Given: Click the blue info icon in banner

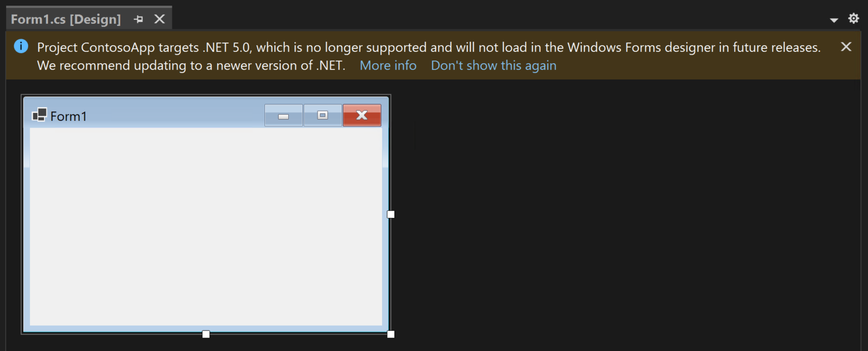Looking at the screenshot, I should pyautogui.click(x=21, y=46).
